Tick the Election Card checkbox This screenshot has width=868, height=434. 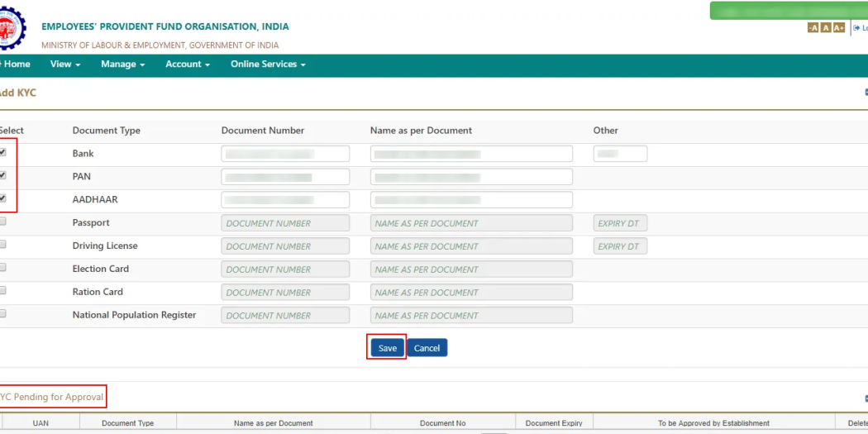[3, 268]
